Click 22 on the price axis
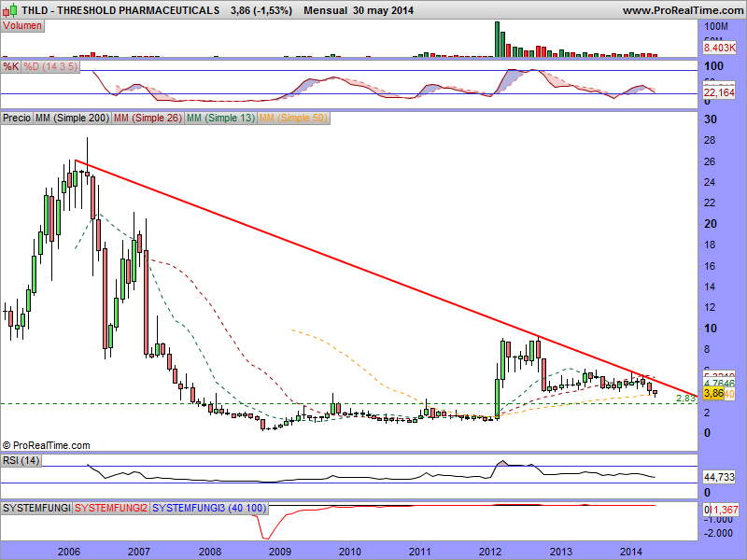The width and height of the screenshot is (747, 560). 711,203
